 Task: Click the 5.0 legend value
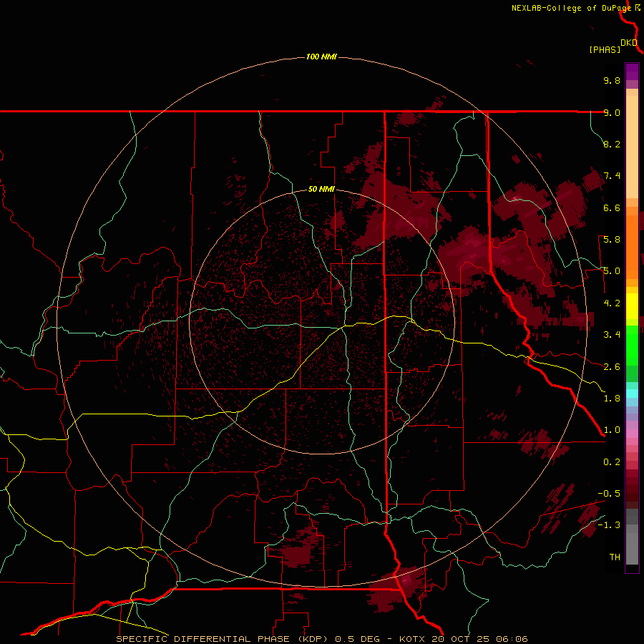(612, 271)
